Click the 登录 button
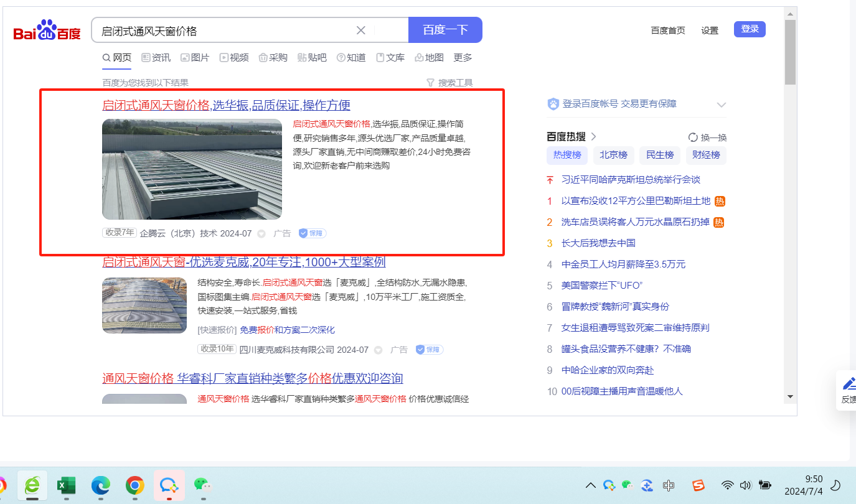The height and width of the screenshot is (504, 856). [x=750, y=29]
